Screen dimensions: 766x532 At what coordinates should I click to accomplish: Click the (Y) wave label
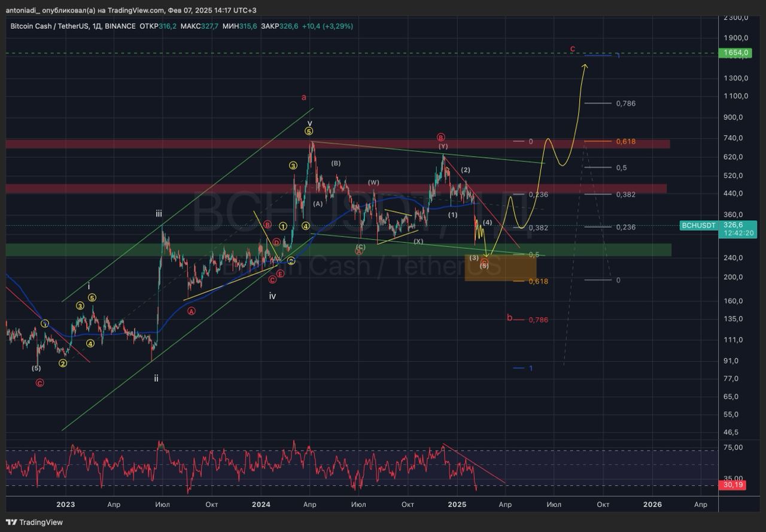tap(443, 146)
